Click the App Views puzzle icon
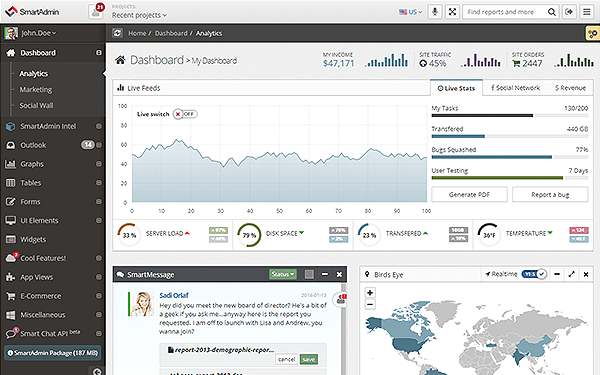This screenshot has width=600, height=375. [x=11, y=277]
